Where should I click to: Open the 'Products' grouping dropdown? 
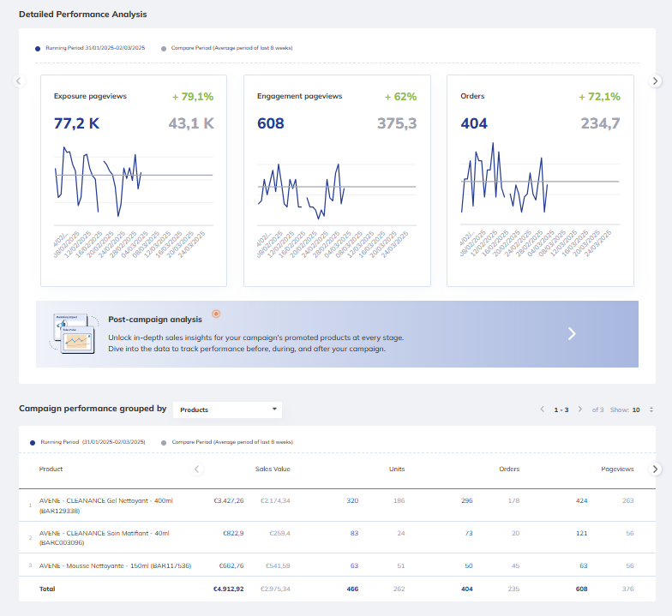227,410
